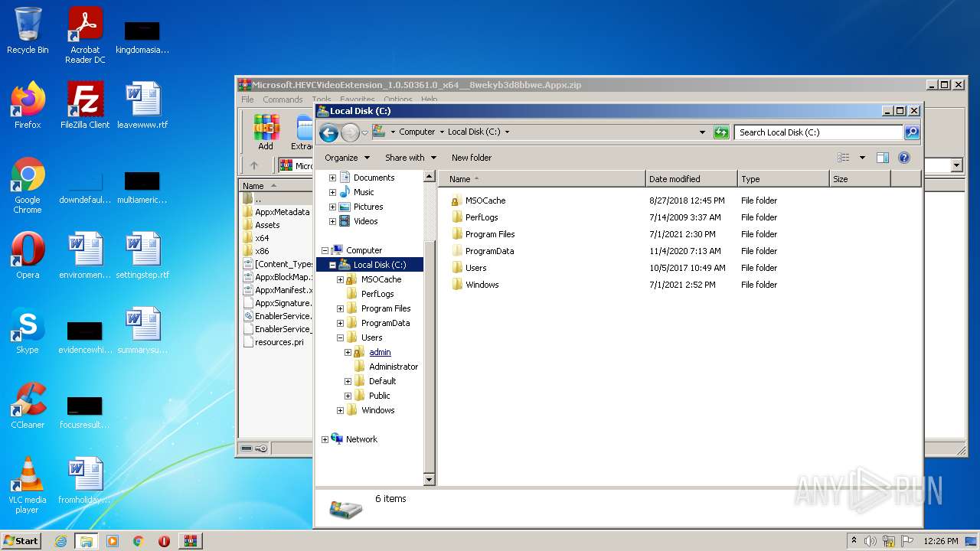
Task: Expand Program Files tree node
Action: click(x=340, y=308)
